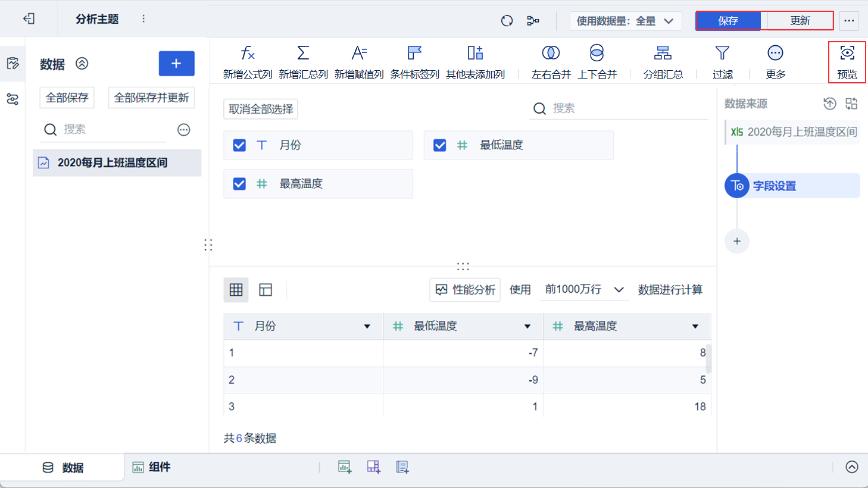Click the circular refresh icon in top bar
The width and height of the screenshot is (868, 488).
pos(507,21)
